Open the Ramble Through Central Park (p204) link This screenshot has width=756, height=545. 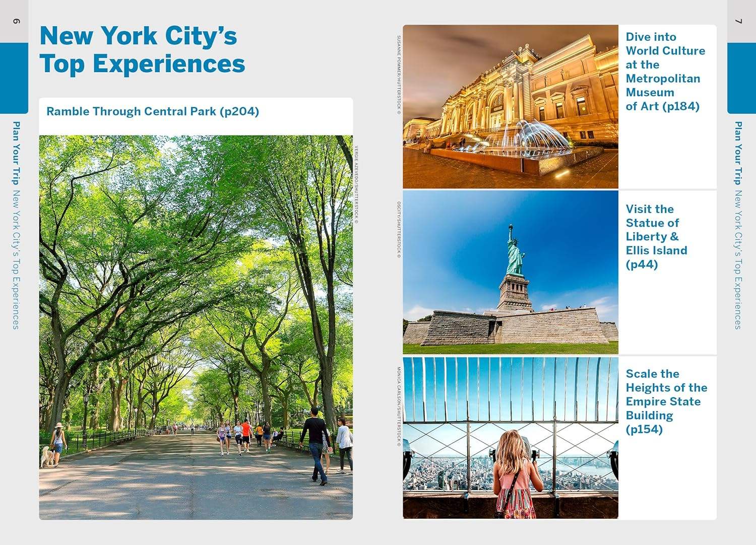coord(153,111)
